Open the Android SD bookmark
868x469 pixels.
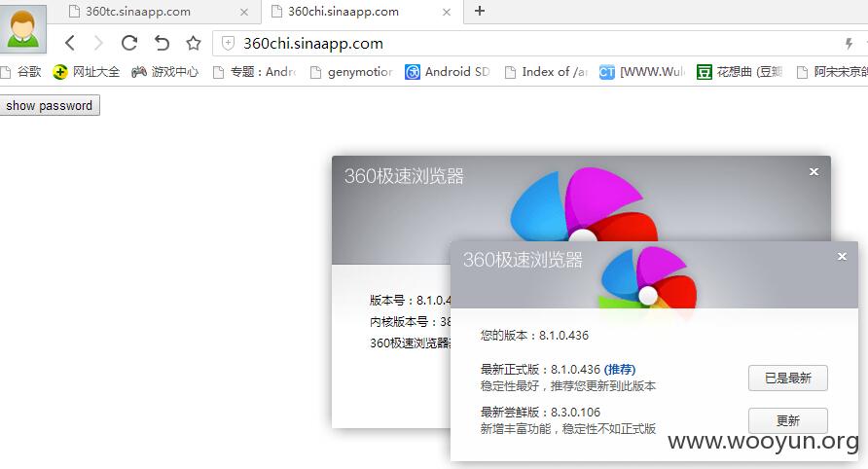point(448,72)
